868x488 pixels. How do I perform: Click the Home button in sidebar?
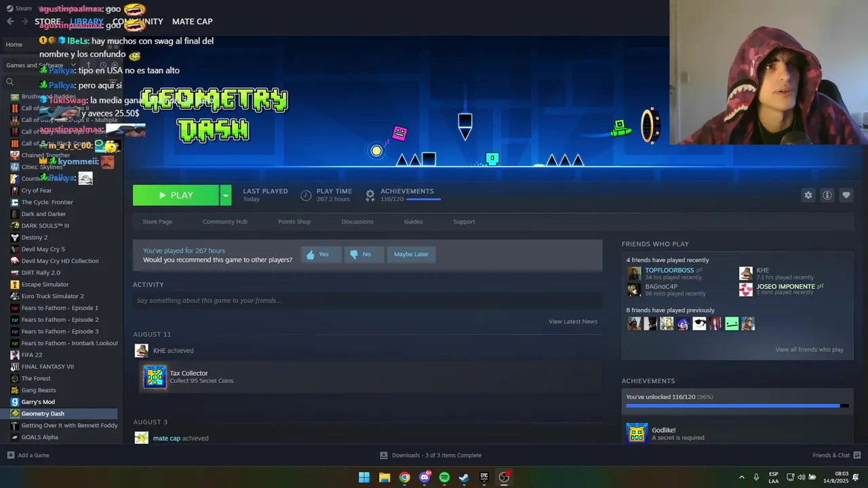pos(14,45)
